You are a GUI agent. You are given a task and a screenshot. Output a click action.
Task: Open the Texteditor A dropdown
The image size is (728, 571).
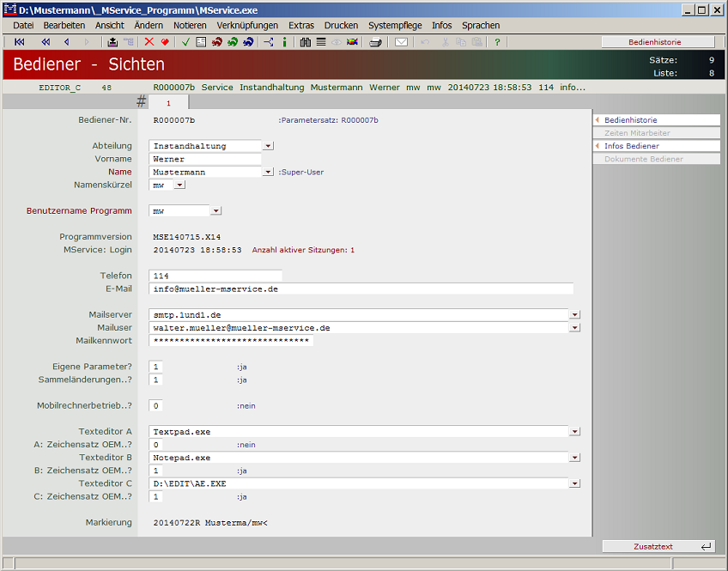(x=574, y=432)
